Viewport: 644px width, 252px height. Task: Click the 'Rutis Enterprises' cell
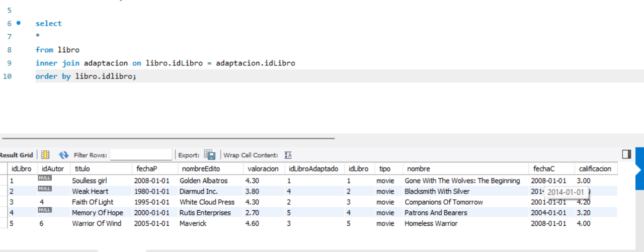205,213
